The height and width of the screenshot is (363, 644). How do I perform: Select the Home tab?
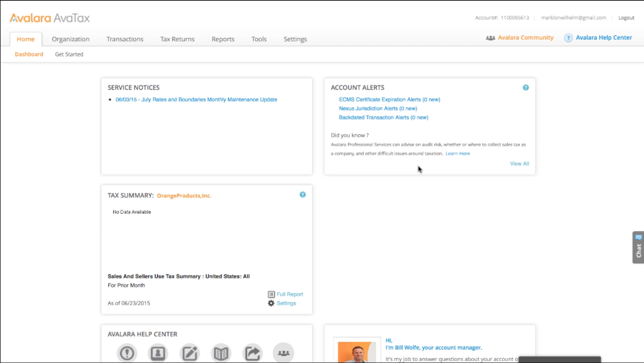pos(26,39)
